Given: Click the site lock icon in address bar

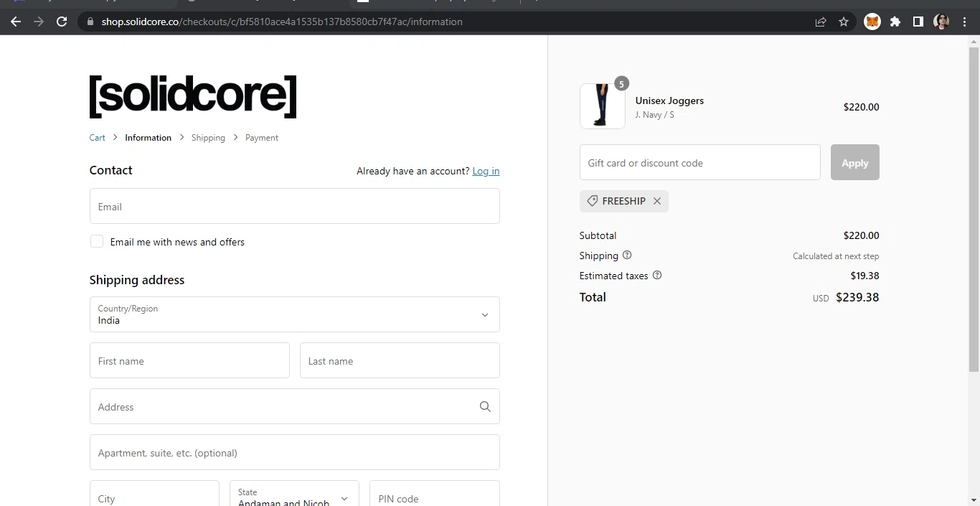Looking at the screenshot, I should coord(90,22).
